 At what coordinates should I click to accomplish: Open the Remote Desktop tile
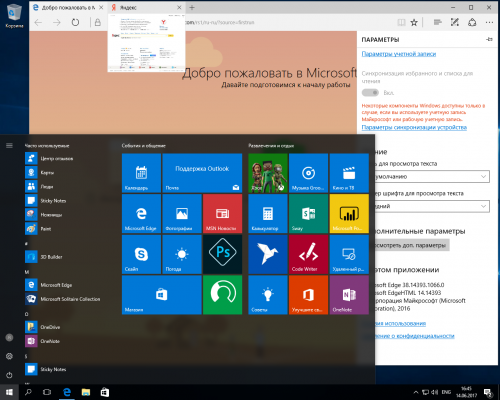click(349, 254)
